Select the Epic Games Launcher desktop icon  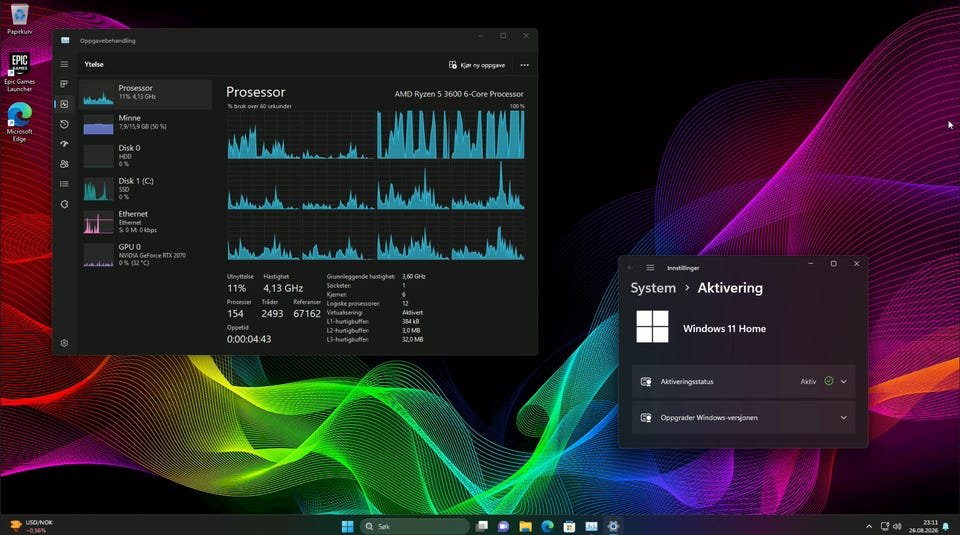[20, 71]
